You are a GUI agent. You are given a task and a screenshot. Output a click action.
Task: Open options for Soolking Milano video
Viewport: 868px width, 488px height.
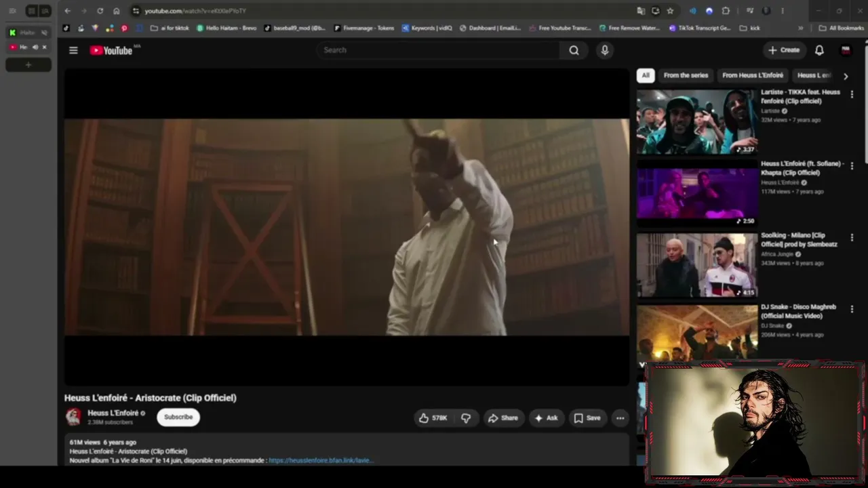coord(852,238)
